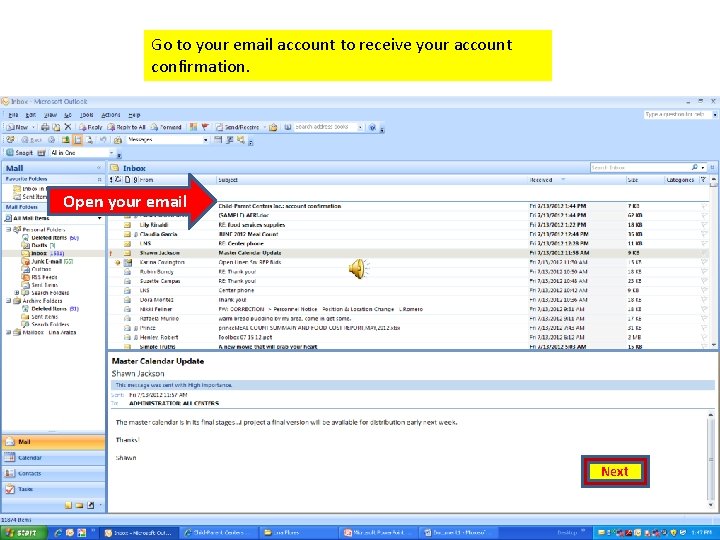The height and width of the screenshot is (540, 720).
Task: Expand Search Folders under Personal Folders
Action: click(17, 292)
